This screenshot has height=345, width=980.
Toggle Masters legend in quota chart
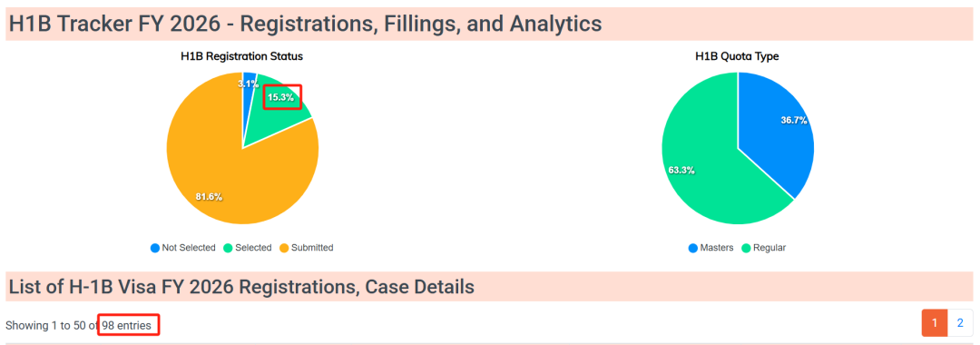point(710,248)
